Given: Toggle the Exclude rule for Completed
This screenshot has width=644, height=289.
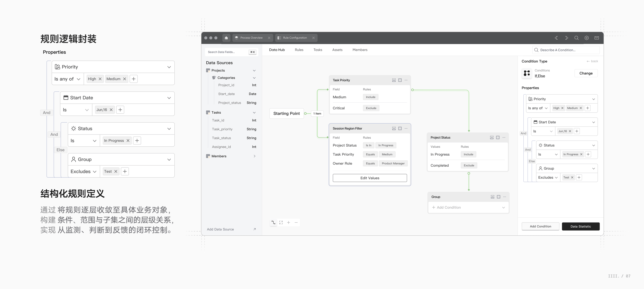Looking at the screenshot, I should (x=469, y=166).
